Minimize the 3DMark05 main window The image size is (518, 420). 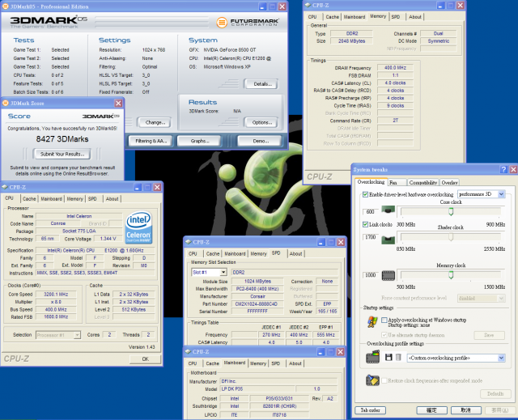[x=262, y=6]
